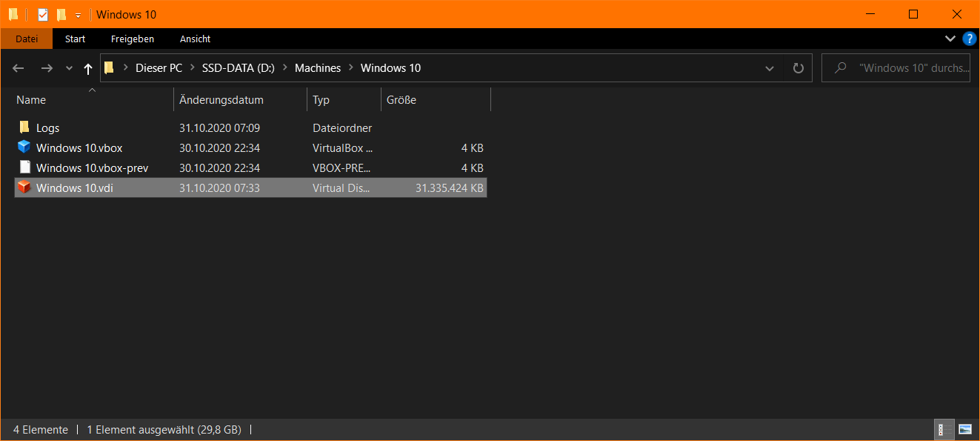Click the date 31.10.2020 07:33
This screenshot has height=441, width=980.
(x=219, y=188)
